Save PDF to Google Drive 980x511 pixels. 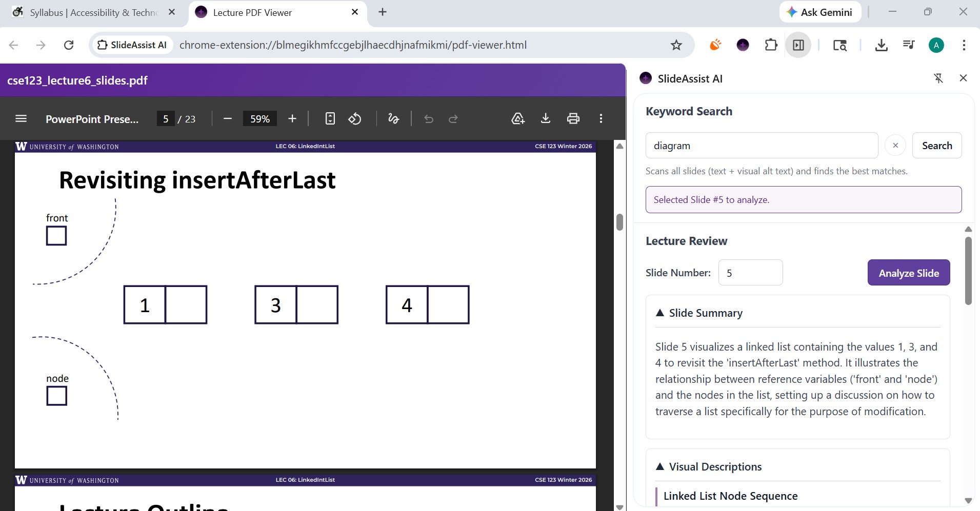click(x=517, y=118)
